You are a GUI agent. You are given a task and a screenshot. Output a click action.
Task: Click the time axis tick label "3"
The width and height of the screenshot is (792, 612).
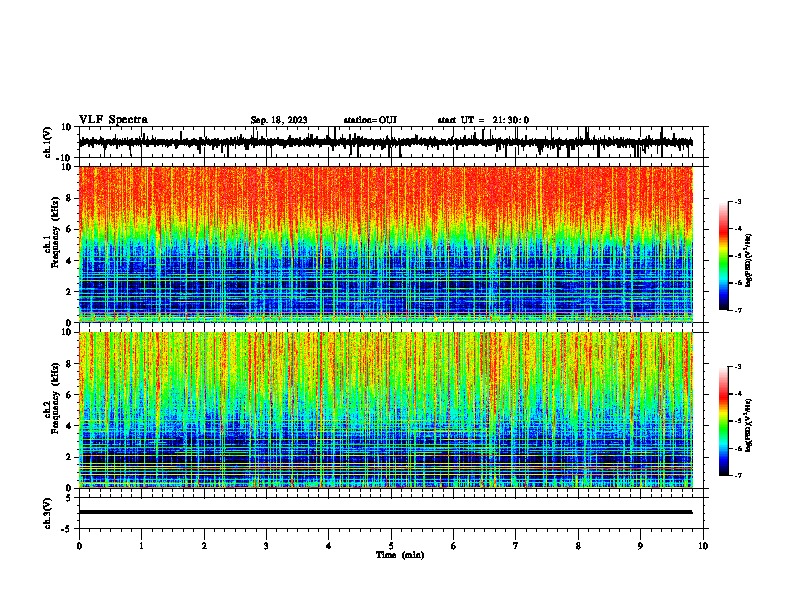click(266, 545)
